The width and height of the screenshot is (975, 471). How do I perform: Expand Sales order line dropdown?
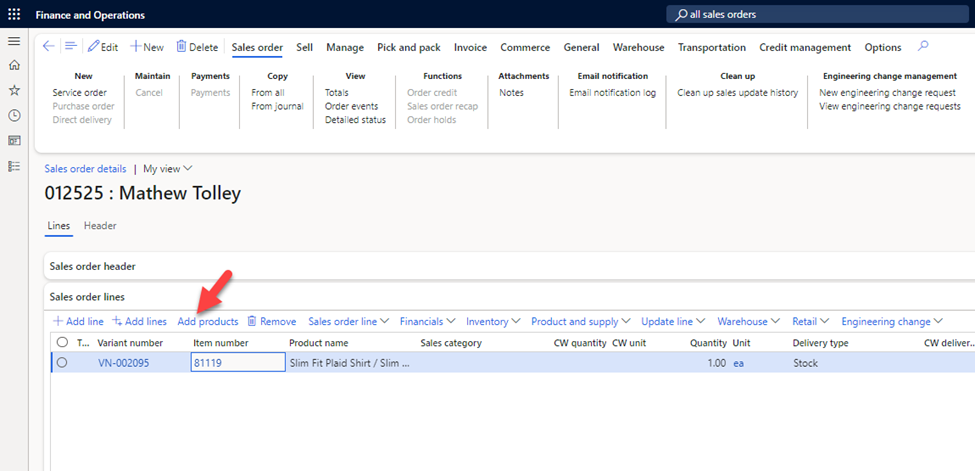click(x=349, y=322)
